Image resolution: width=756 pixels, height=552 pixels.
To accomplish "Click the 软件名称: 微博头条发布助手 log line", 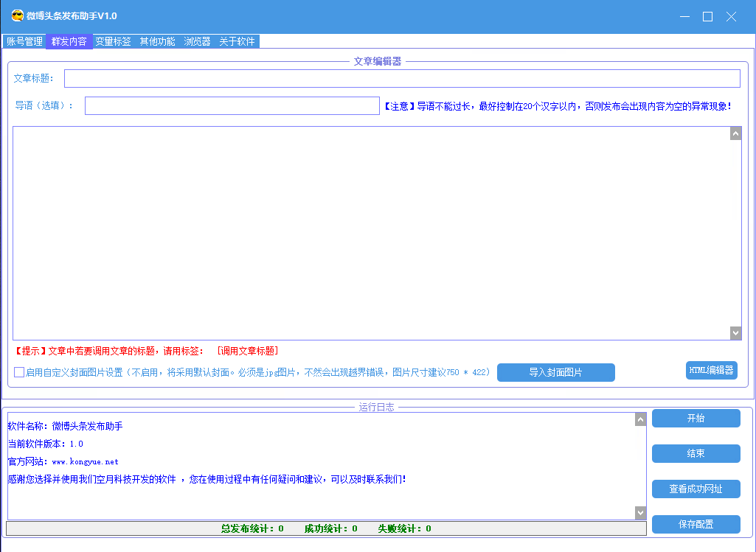I will click(x=65, y=426).
